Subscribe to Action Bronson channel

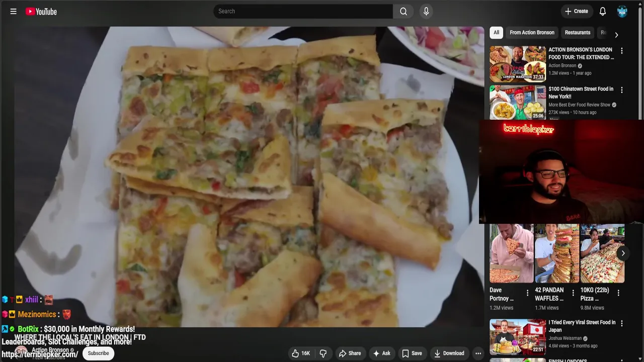[x=98, y=353]
